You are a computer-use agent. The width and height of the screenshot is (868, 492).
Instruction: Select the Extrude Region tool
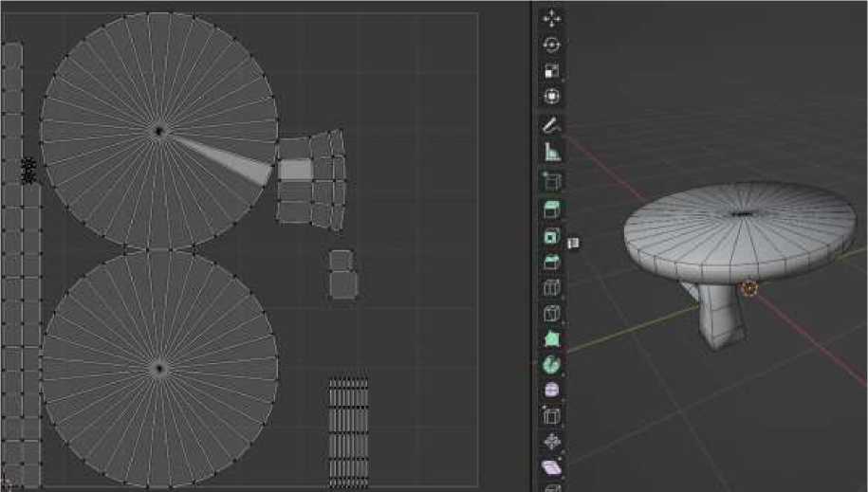551,210
